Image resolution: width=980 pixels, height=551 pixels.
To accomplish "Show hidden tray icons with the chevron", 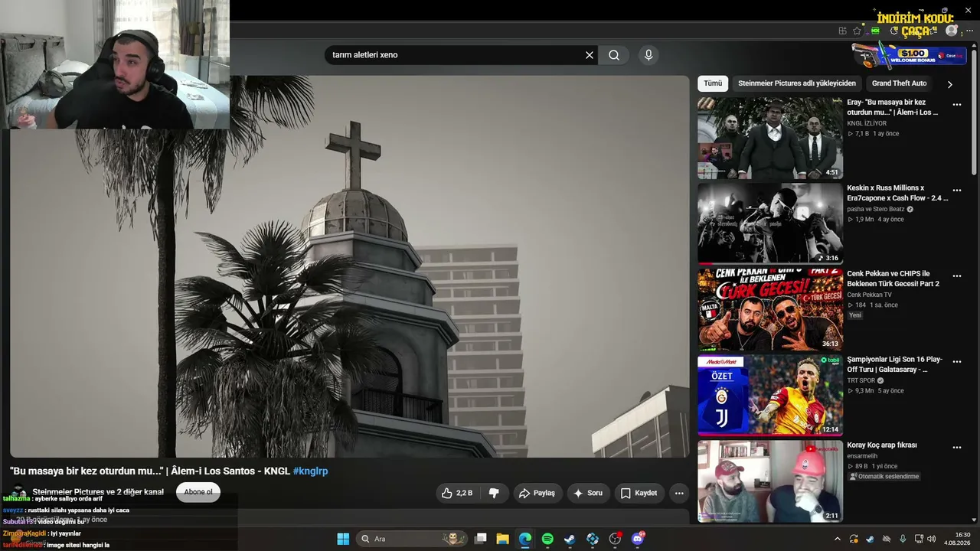I will click(x=837, y=539).
